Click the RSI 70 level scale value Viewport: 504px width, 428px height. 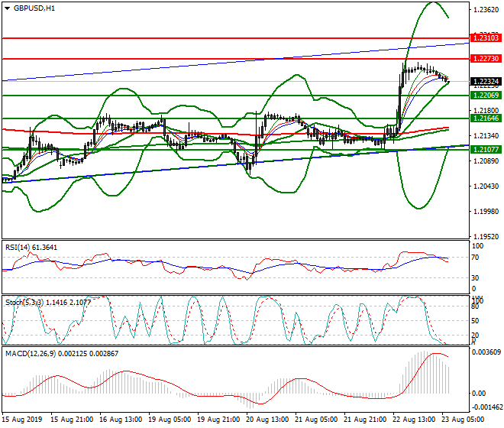click(x=475, y=258)
